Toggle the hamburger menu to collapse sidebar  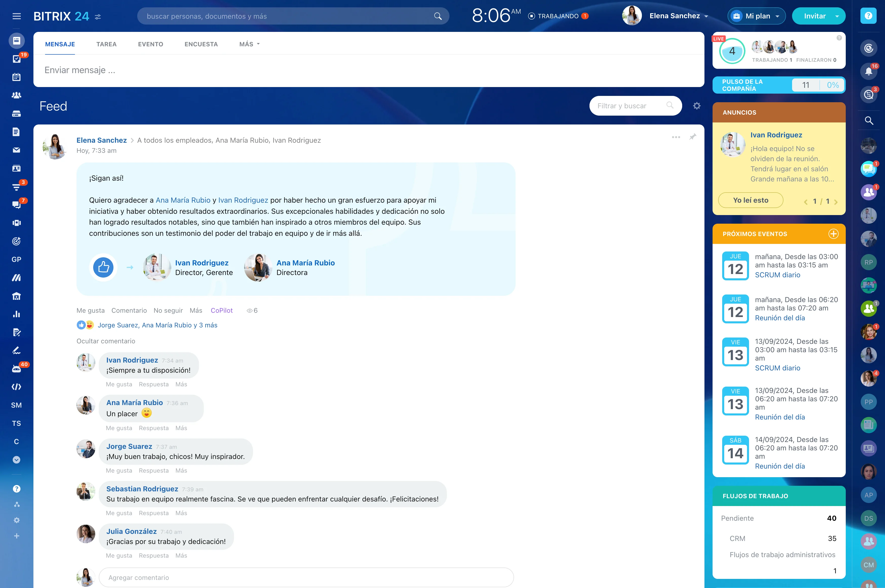pyautogui.click(x=16, y=16)
